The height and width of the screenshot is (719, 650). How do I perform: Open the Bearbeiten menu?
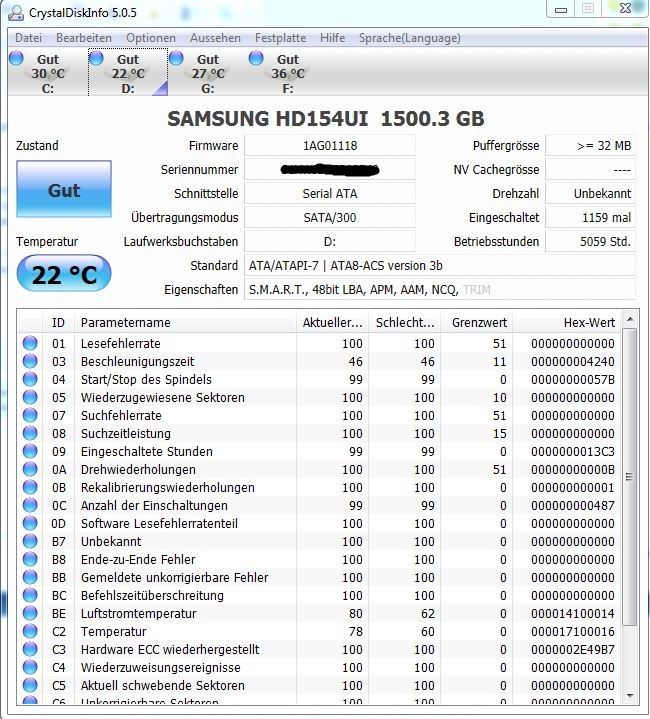[x=84, y=38]
